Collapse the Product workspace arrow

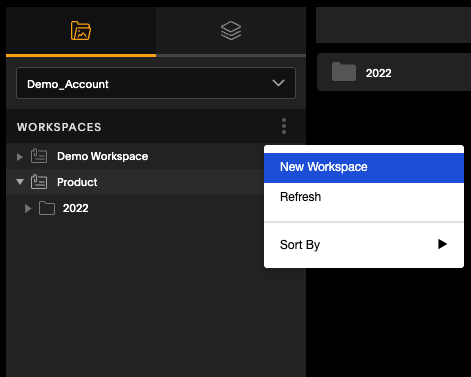coord(20,182)
